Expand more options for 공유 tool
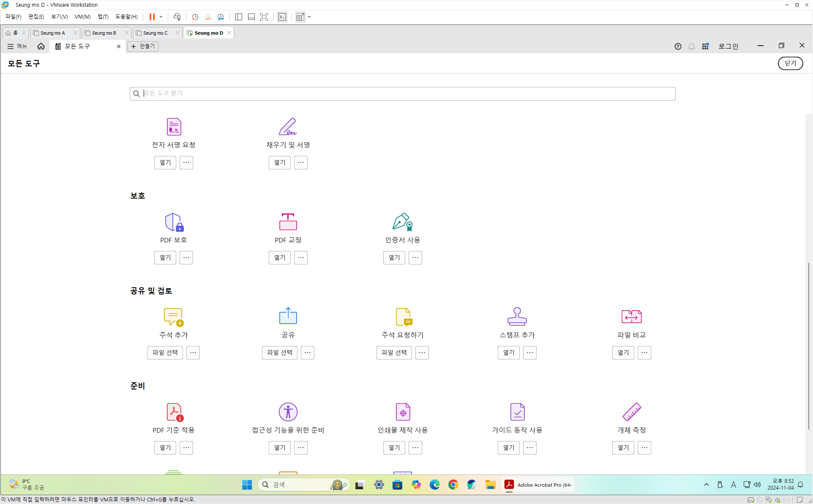The height and width of the screenshot is (504, 813). click(x=308, y=352)
